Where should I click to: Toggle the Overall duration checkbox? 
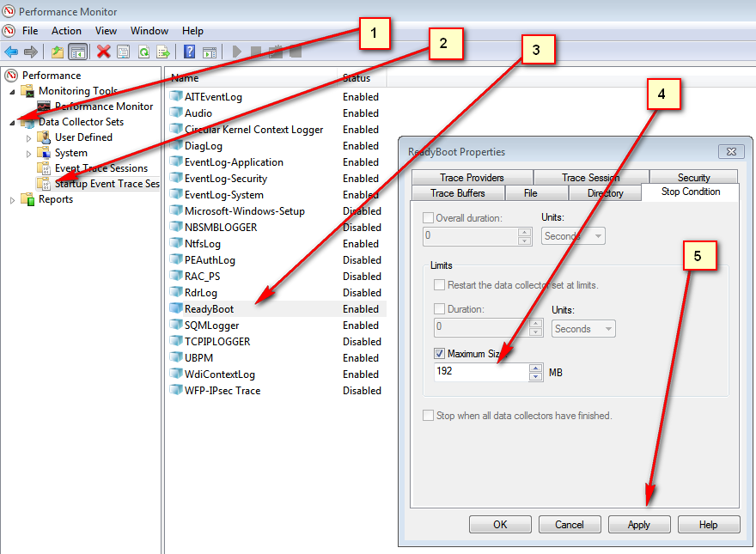tap(428, 218)
